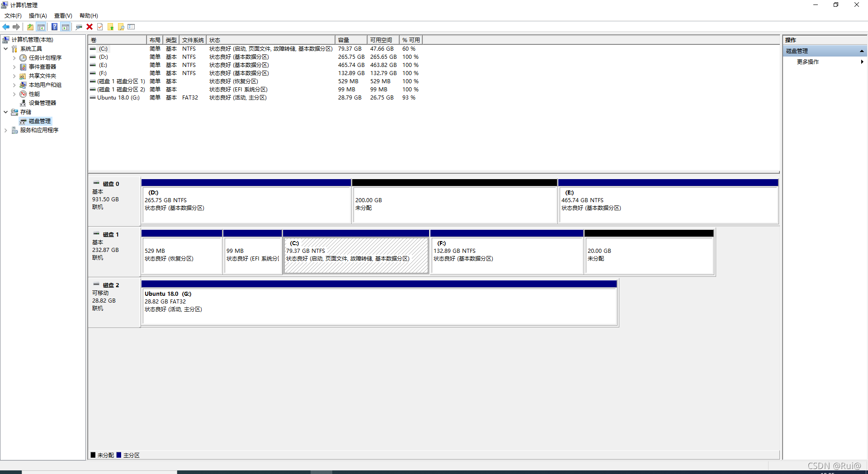The height and width of the screenshot is (474, 868).
Task: Select 磁盘 1 磁盘分区 1 volume row
Action: [255, 81]
